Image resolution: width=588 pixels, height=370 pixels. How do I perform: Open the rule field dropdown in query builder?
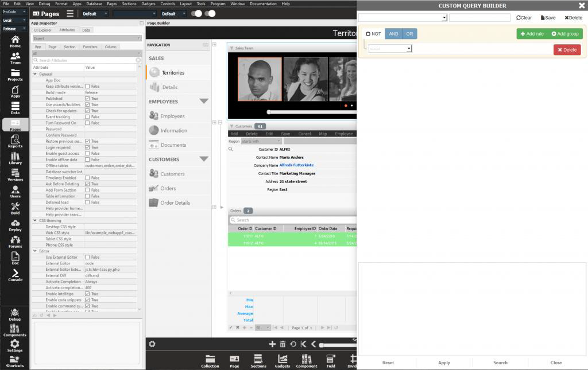(x=390, y=49)
